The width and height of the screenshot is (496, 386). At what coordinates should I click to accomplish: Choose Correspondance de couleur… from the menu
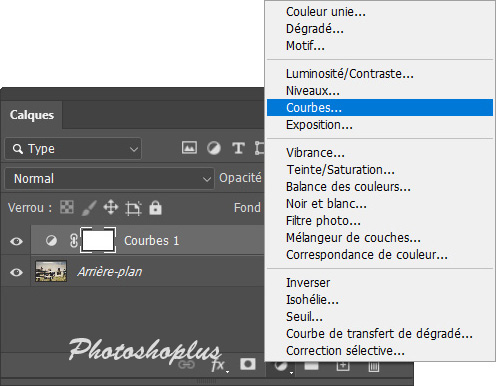click(x=380, y=255)
